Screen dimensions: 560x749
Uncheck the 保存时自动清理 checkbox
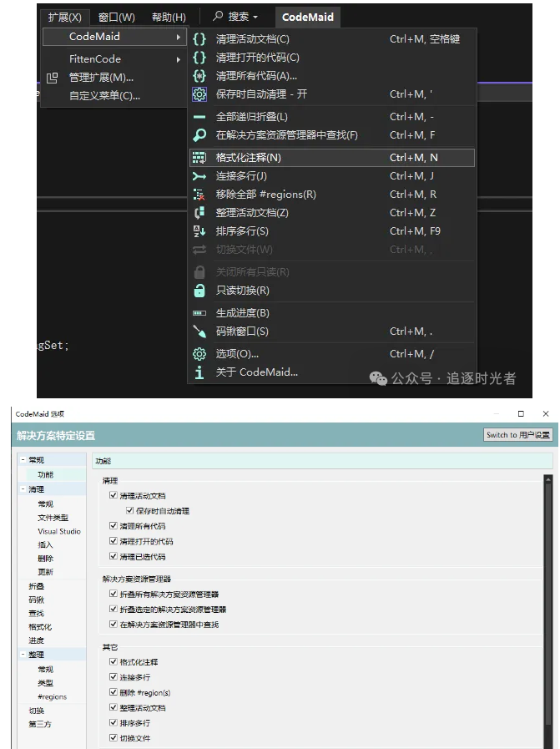[x=129, y=511]
